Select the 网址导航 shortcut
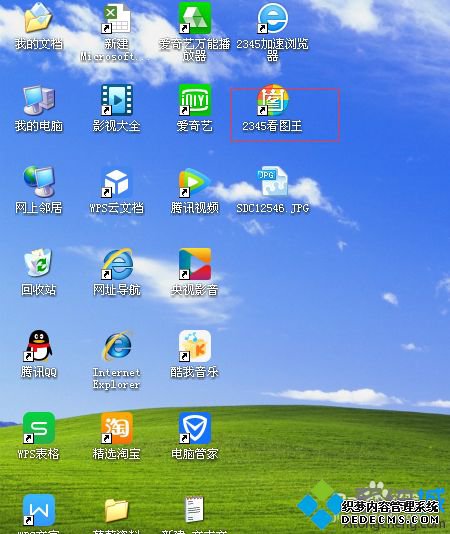The image size is (450, 534). [x=117, y=264]
